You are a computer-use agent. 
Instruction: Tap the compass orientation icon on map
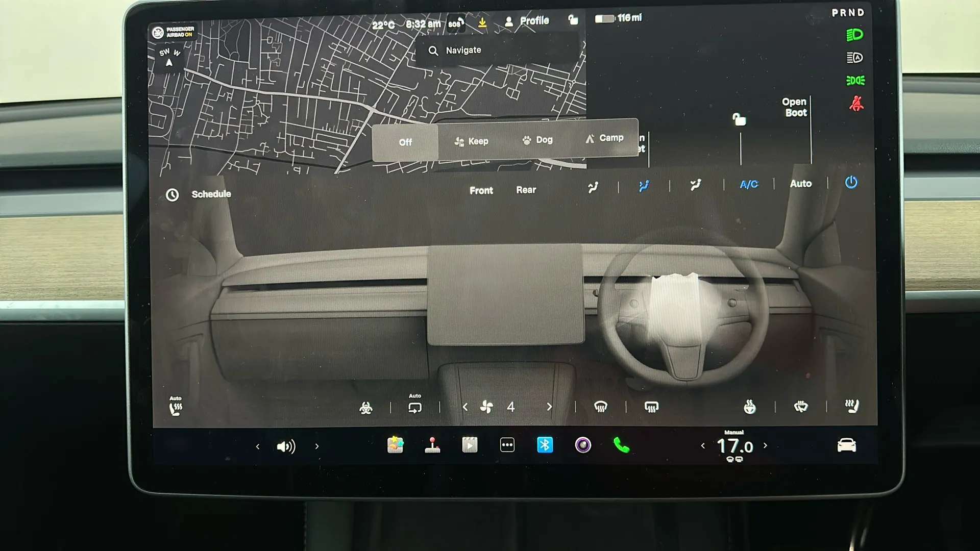click(x=169, y=58)
